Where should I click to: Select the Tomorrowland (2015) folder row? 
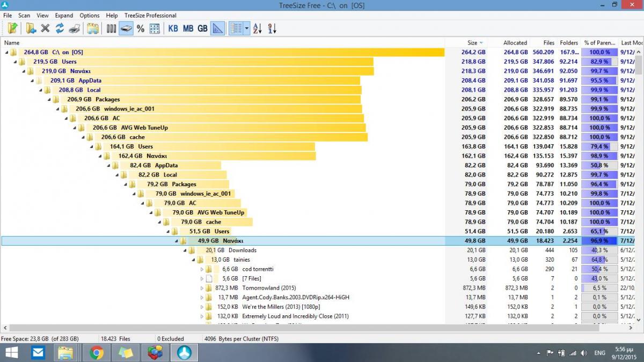click(x=269, y=288)
